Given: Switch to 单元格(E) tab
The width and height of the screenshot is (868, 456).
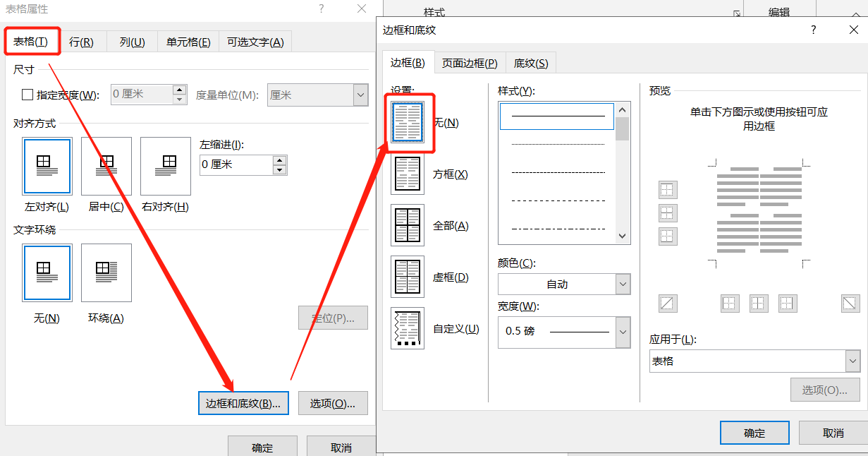Looking at the screenshot, I should [188, 42].
